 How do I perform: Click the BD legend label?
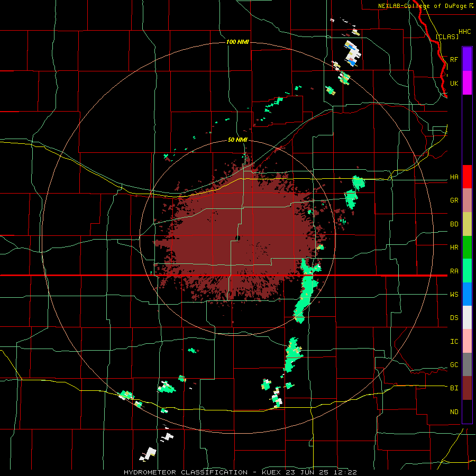click(454, 224)
